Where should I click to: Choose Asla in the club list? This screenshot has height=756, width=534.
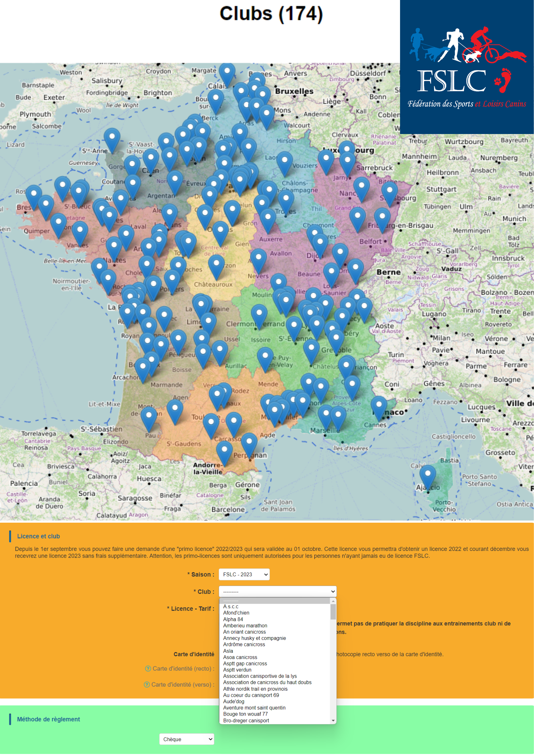coord(275,651)
